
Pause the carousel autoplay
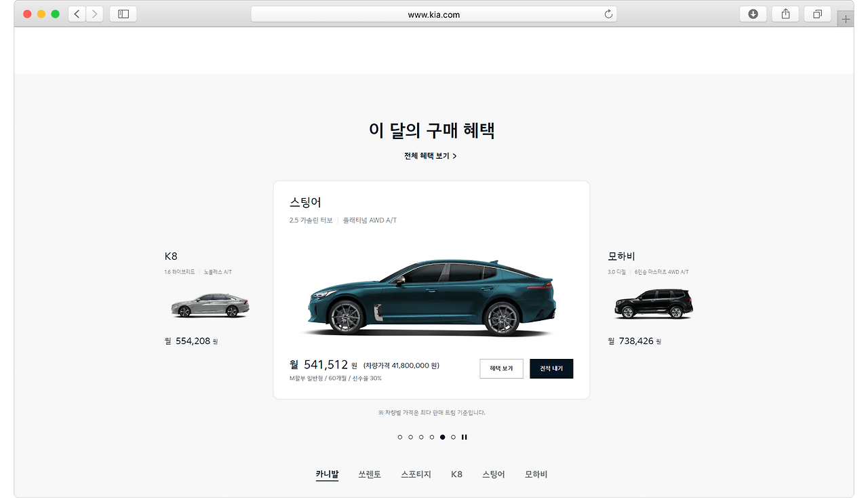click(465, 437)
